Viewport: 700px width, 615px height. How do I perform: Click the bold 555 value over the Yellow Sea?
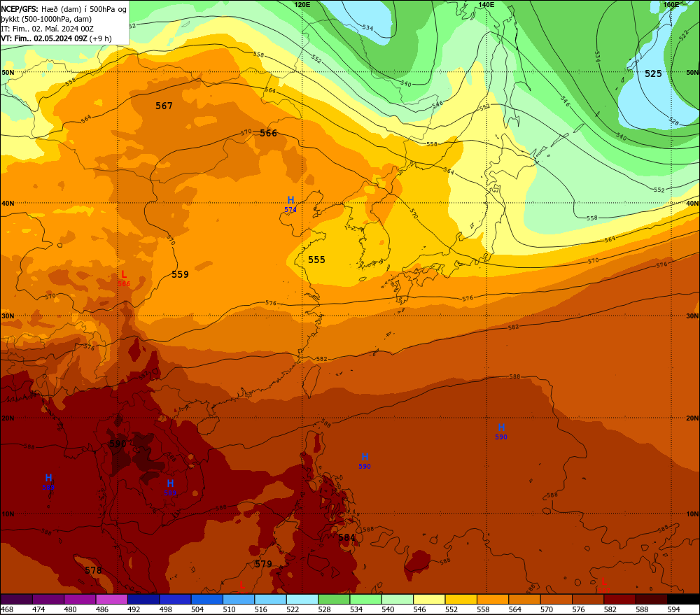click(316, 260)
